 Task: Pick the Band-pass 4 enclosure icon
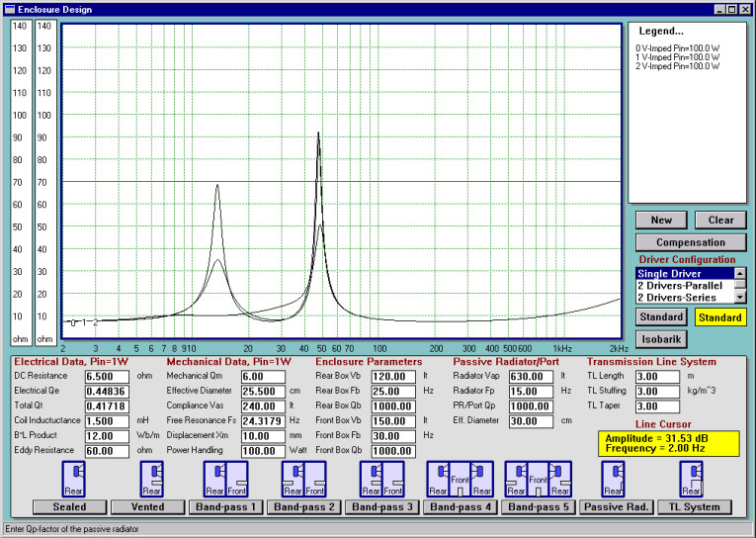click(x=461, y=479)
